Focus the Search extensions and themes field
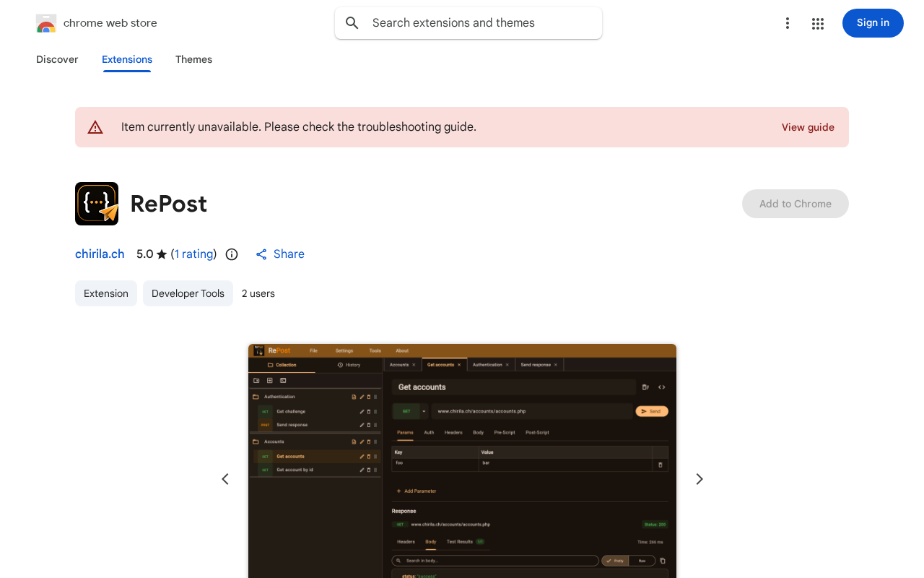This screenshot has width=924, height=578. [468, 23]
